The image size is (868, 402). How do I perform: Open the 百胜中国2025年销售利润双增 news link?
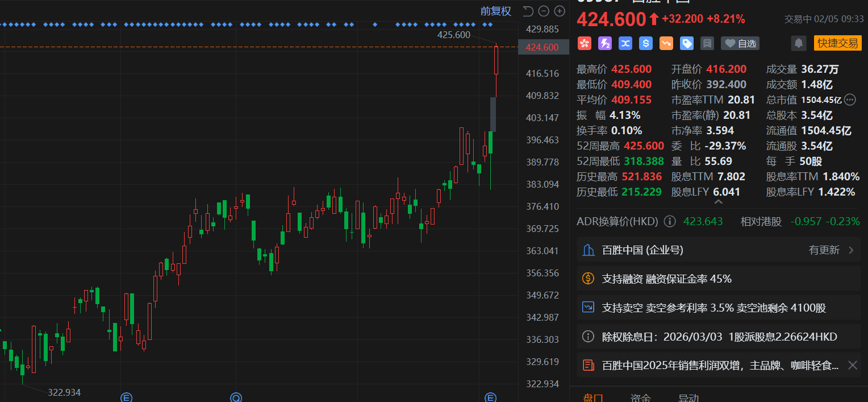coord(720,366)
